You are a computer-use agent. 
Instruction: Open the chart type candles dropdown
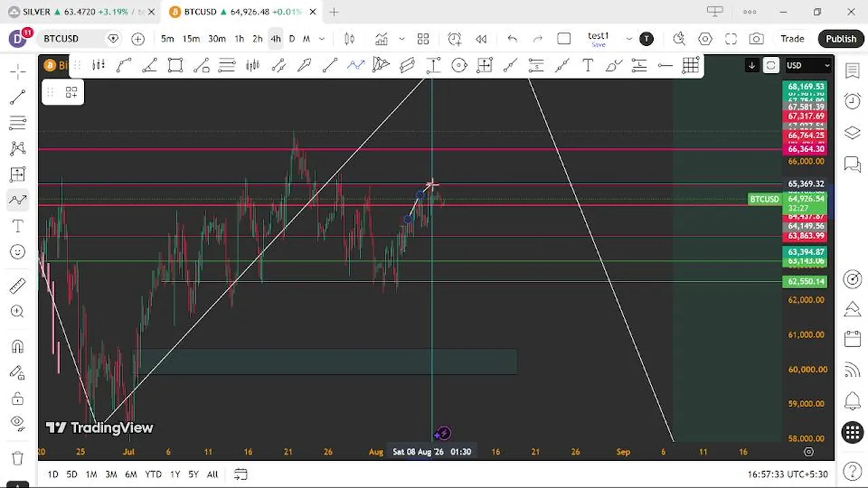349,39
